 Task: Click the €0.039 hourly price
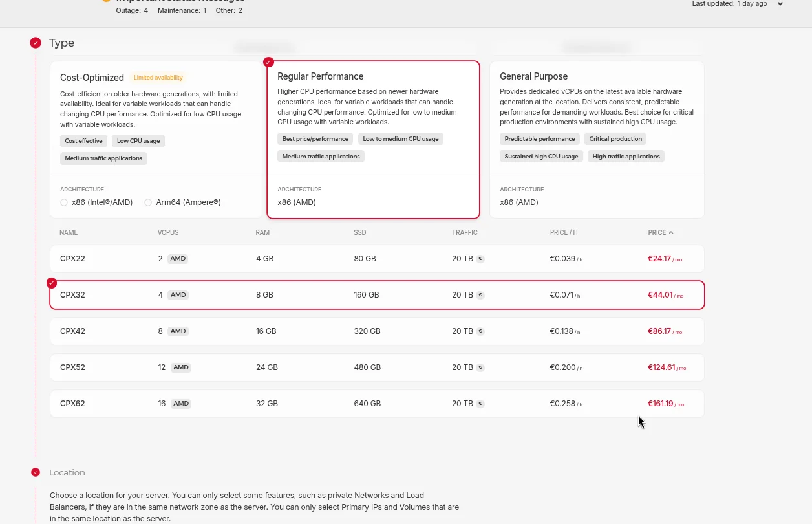point(566,259)
